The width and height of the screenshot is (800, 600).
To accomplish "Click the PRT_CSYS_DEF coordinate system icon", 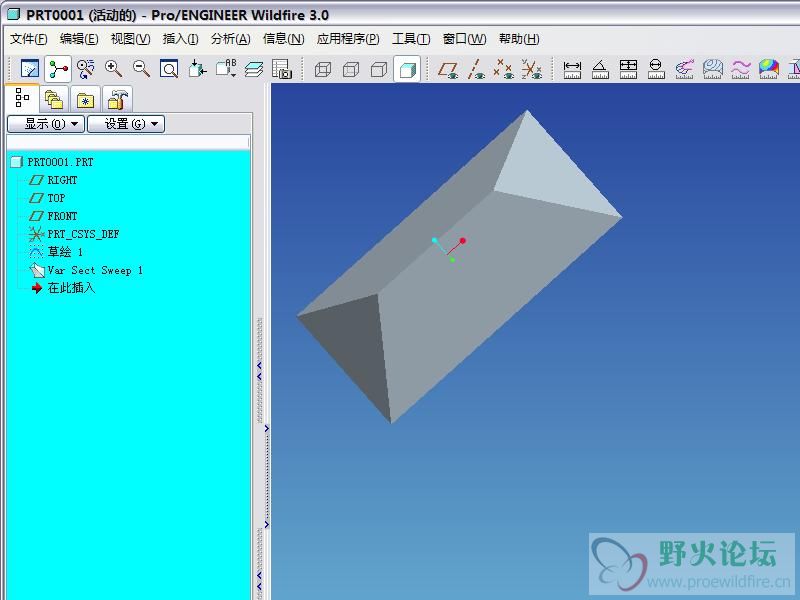I will click(x=36, y=234).
